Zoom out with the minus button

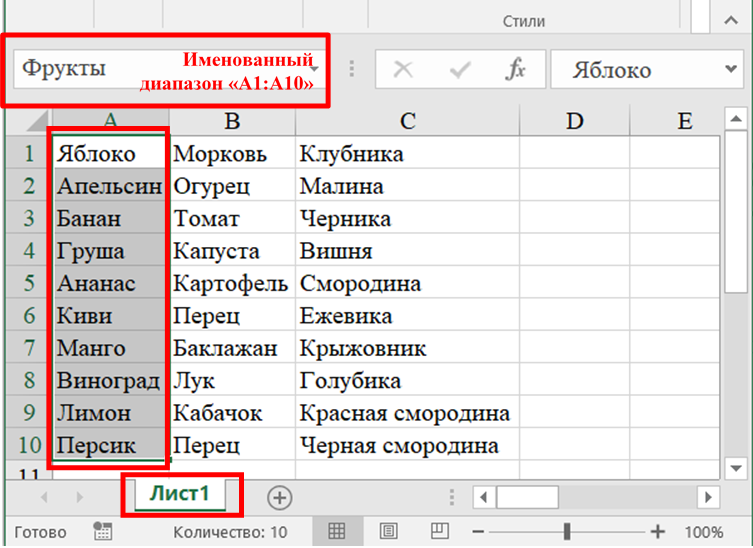tap(478, 532)
